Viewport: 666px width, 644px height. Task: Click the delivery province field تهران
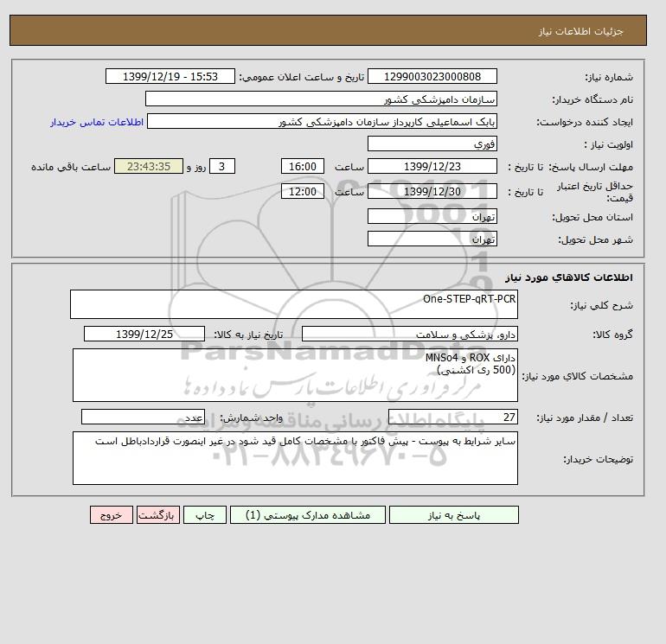432,216
